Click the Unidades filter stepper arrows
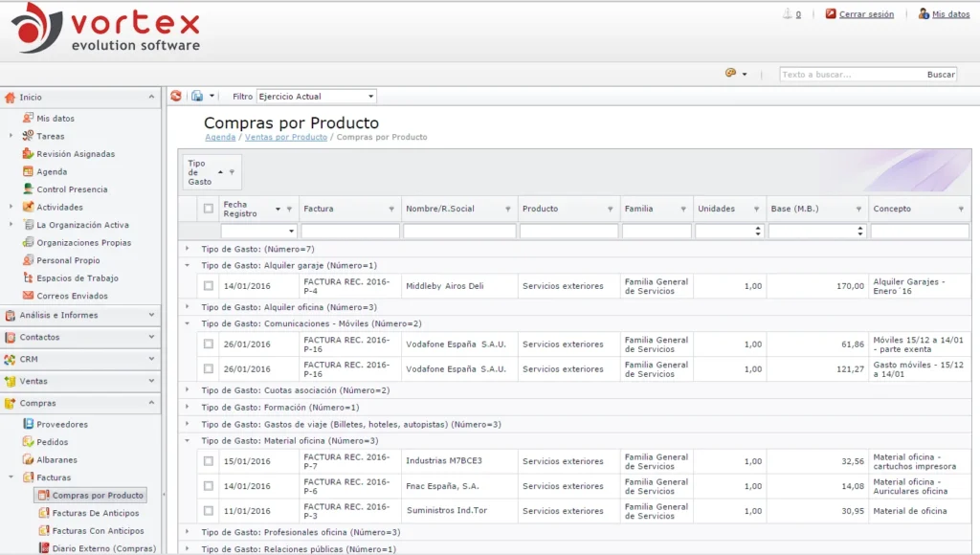Screen dimensions: 980x555 [x=758, y=232]
